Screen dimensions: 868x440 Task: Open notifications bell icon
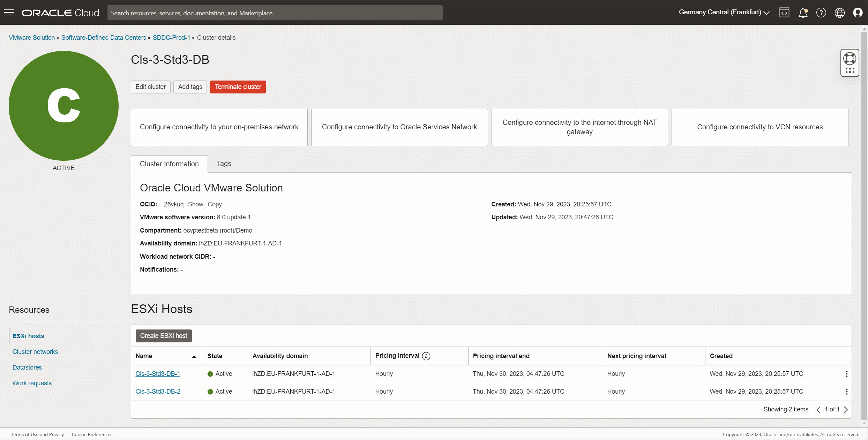point(803,12)
